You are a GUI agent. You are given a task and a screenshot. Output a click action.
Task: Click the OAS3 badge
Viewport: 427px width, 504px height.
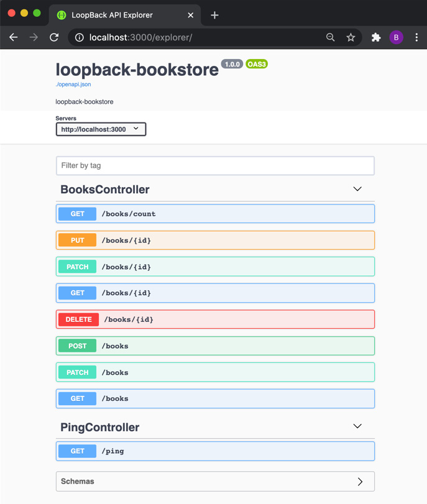click(x=257, y=64)
